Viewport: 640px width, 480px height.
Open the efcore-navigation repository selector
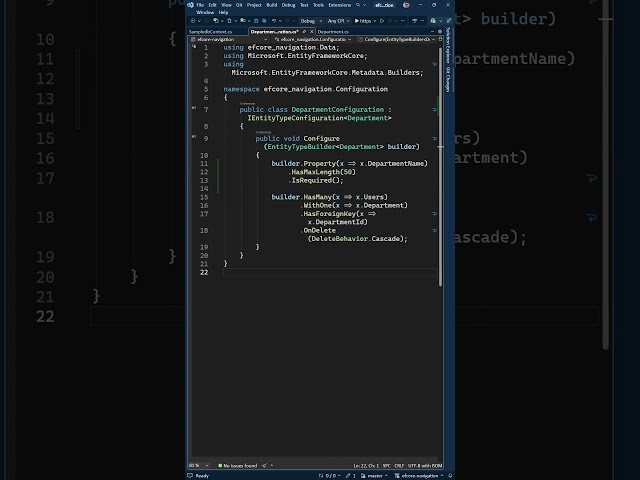419,476
